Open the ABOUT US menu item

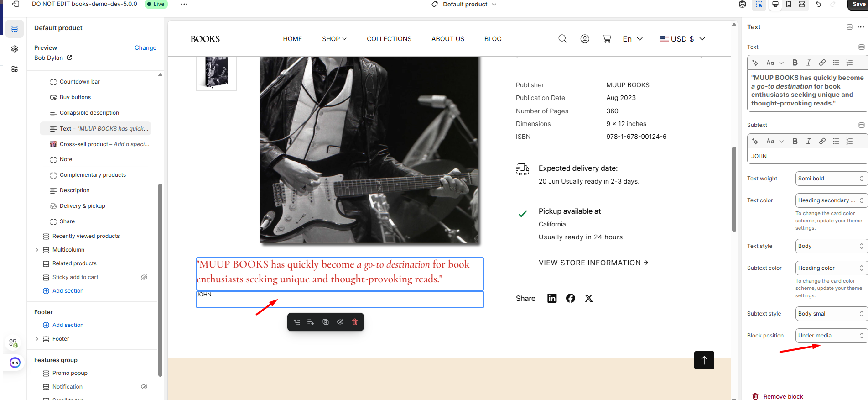(x=448, y=39)
